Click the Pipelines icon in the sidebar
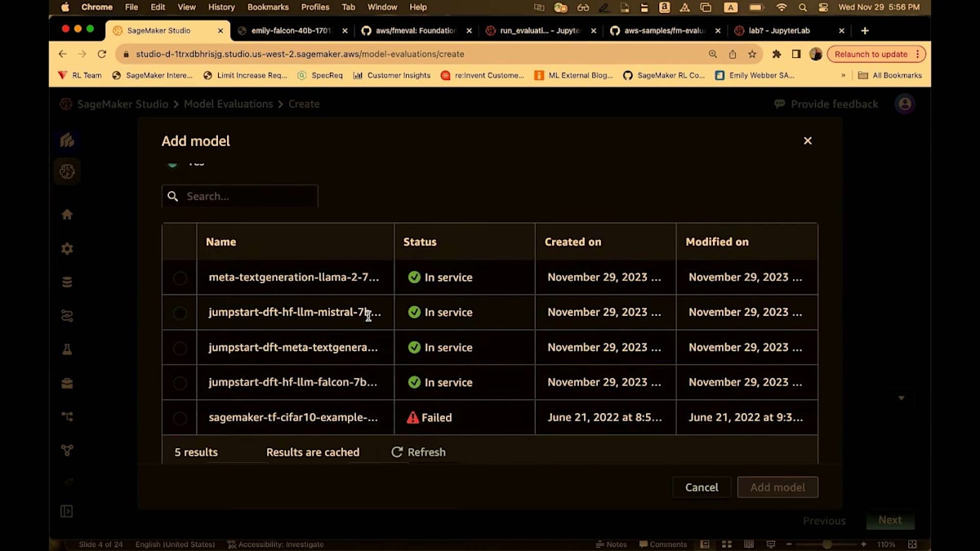Image resolution: width=980 pixels, height=551 pixels. click(x=67, y=416)
